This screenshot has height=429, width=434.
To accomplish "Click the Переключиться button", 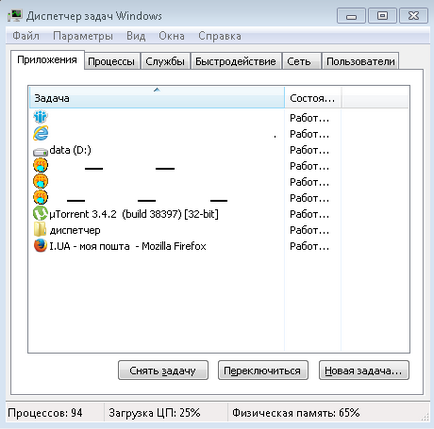I will [x=263, y=370].
